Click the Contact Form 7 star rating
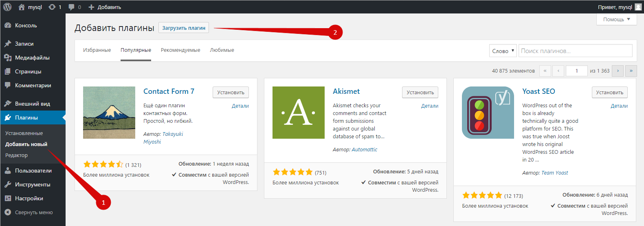Viewport: 644px width, 226px height. [103, 164]
